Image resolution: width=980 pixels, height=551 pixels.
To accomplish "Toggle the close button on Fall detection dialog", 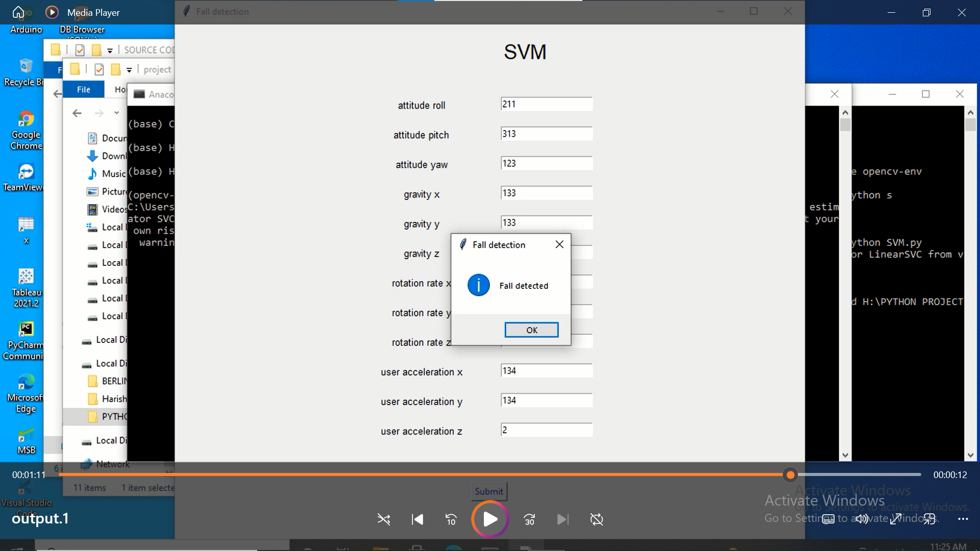I will [x=560, y=243].
